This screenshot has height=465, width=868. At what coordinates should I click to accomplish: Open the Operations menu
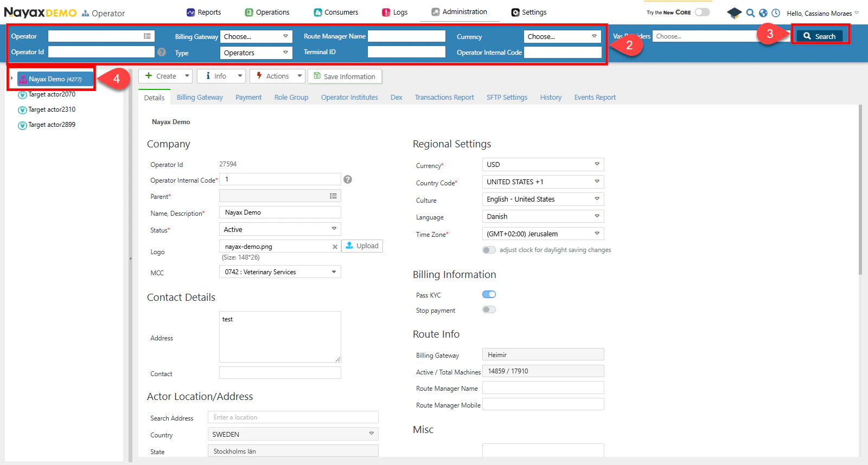[267, 12]
